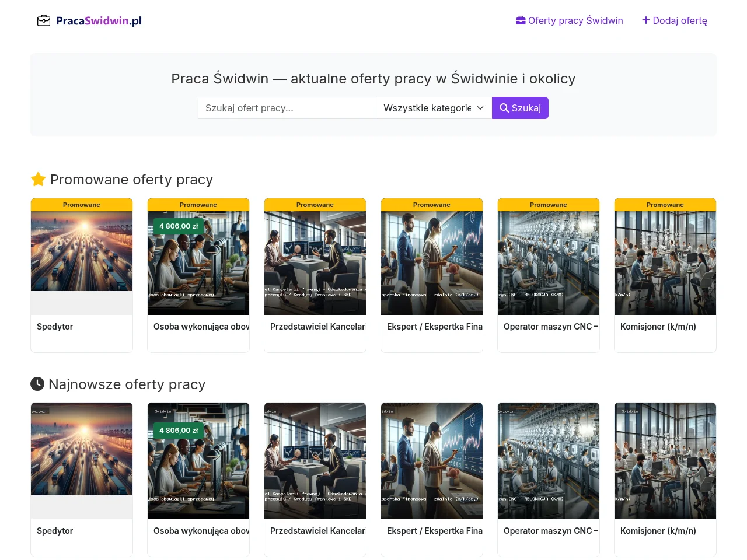Open the Dodaj ofertę link

click(x=675, y=20)
